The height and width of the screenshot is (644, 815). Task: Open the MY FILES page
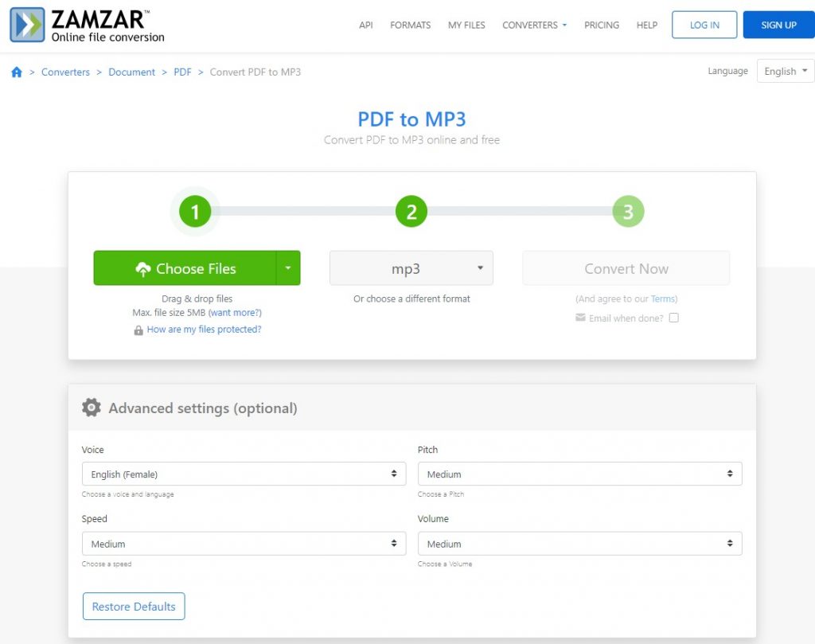pyautogui.click(x=466, y=25)
